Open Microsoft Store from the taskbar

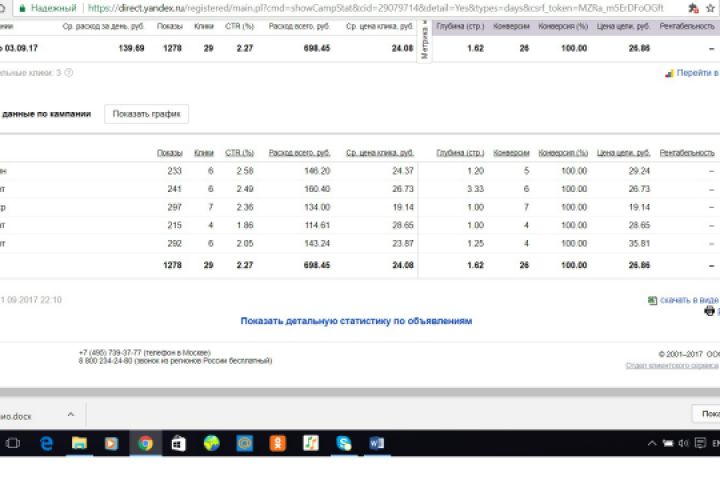(x=178, y=443)
